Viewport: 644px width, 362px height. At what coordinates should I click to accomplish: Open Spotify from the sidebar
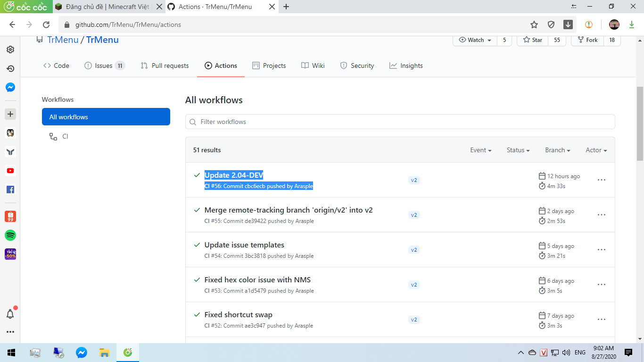coord(10,235)
